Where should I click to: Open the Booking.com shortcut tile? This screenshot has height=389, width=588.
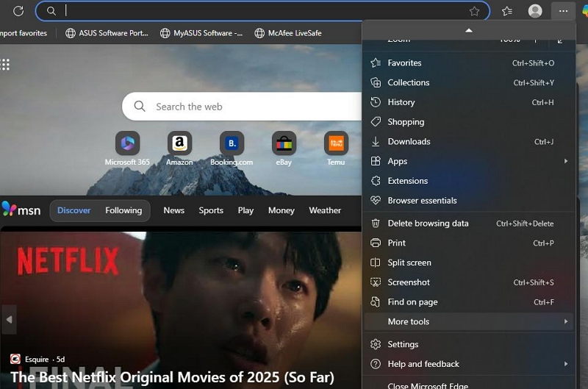pos(232,144)
